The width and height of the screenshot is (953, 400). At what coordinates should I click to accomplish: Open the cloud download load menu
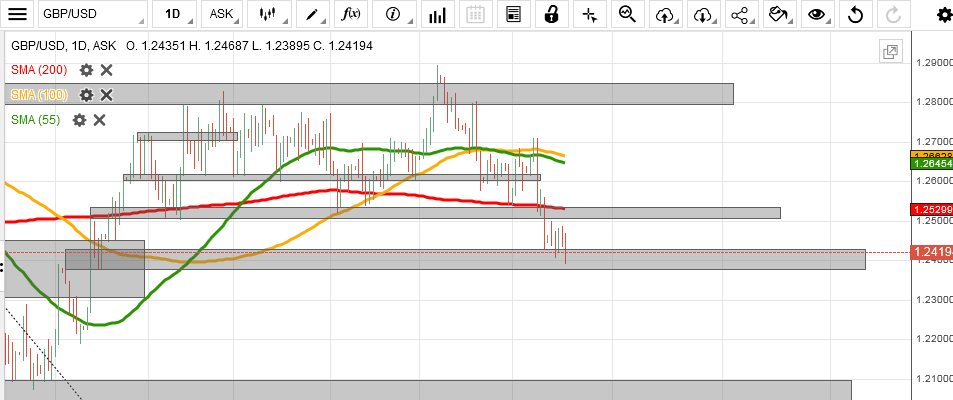pyautogui.click(x=703, y=14)
